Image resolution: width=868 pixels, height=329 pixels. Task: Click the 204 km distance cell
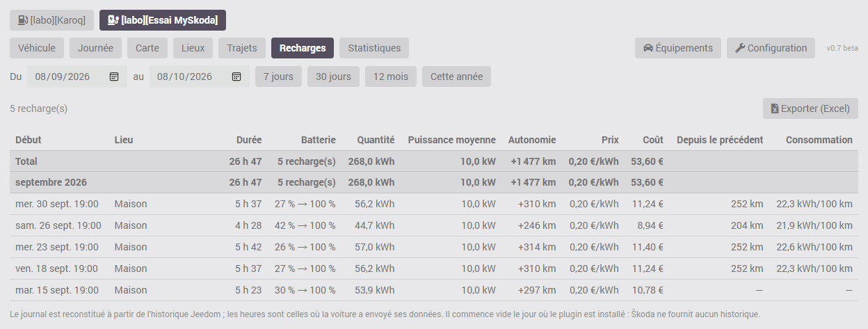(x=747, y=225)
